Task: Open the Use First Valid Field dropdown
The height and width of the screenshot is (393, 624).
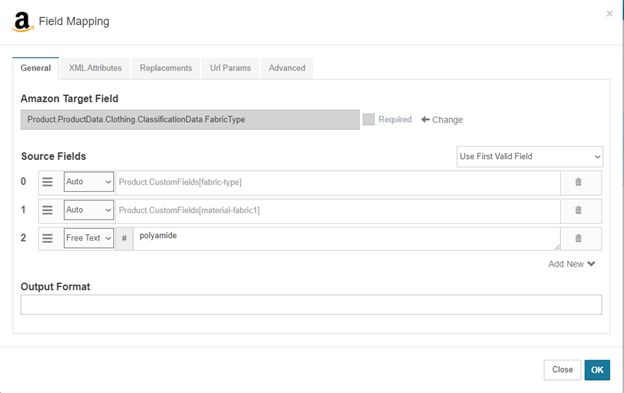Action: (530, 156)
